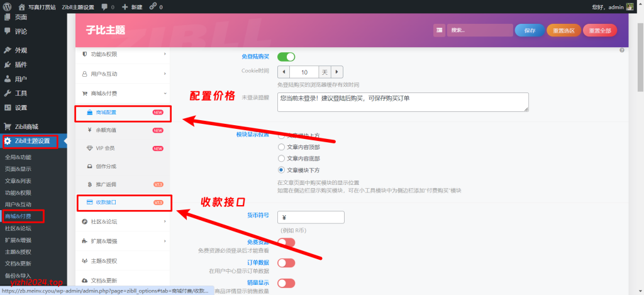The height and width of the screenshot is (295, 644).
Task: Click the 主题&授权 sidebar submenu link
Action: [x=18, y=252]
